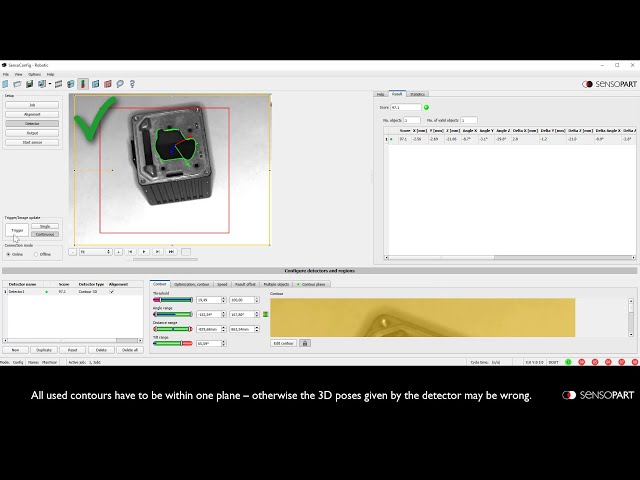Open the File menu
Screen dimensions: 640x480
click(6, 74)
